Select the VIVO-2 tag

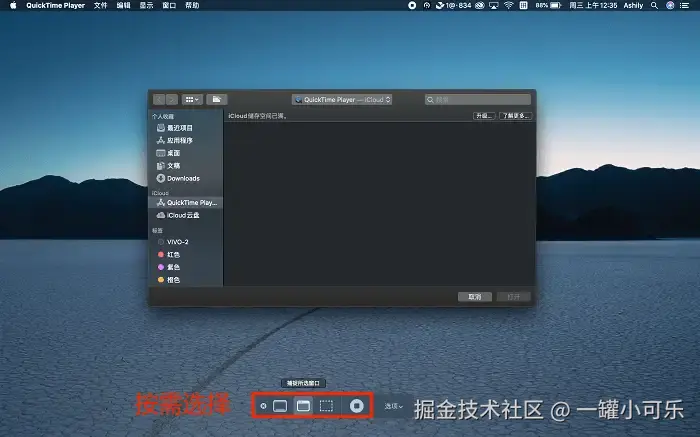click(185, 241)
